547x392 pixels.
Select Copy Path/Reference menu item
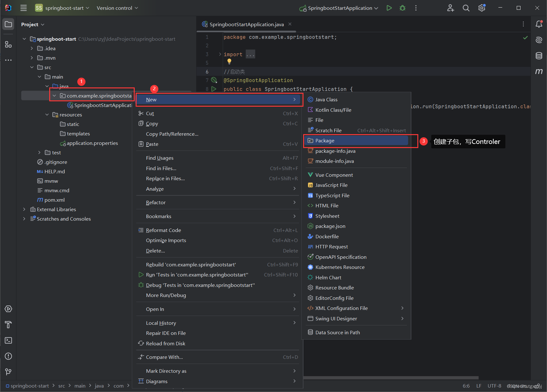pos(218,134)
